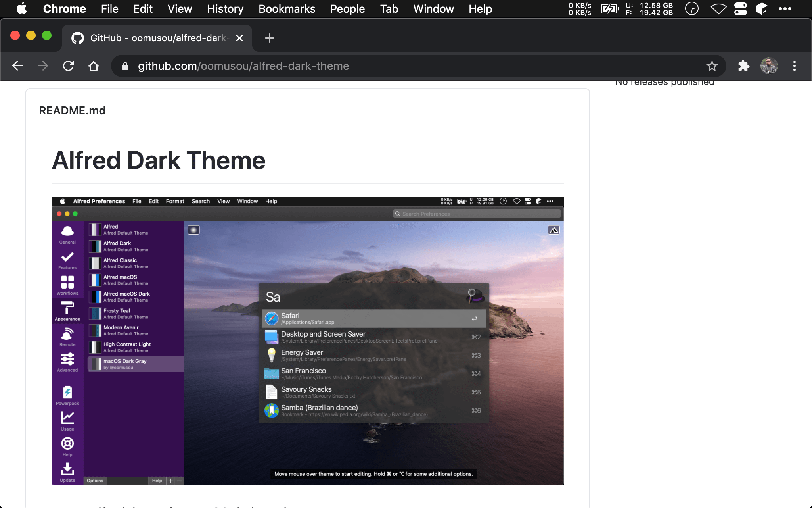This screenshot has height=508, width=812.
Task: Click the clock icon in menu bar
Action: pos(692,9)
